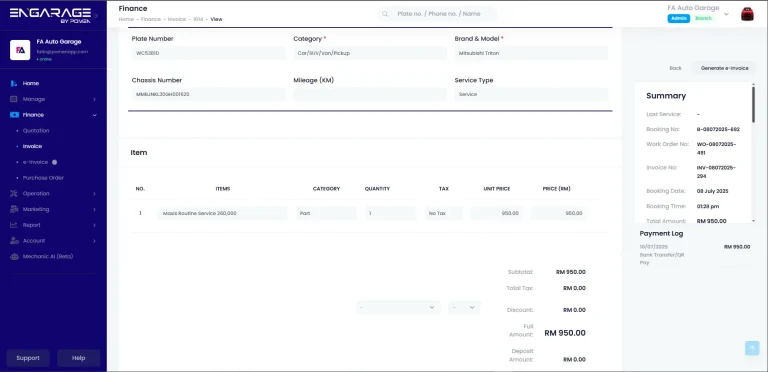The width and height of the screenshot is (768, 372).
Task: Click Booking No value in Summary
Action: coord(718,130)
